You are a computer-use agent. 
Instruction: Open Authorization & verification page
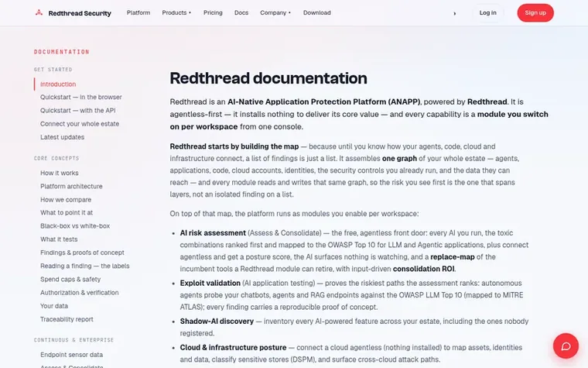[x=80, y=293]
